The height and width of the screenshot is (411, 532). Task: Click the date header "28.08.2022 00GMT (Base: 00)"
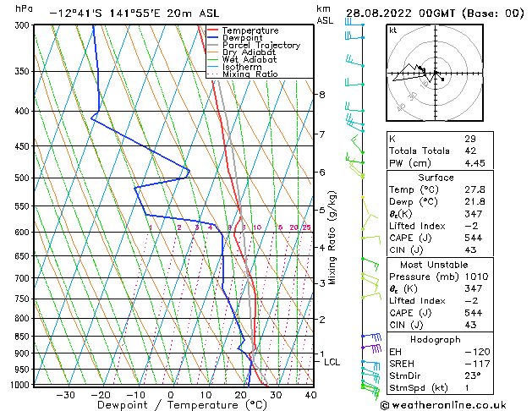coord(435,14)
